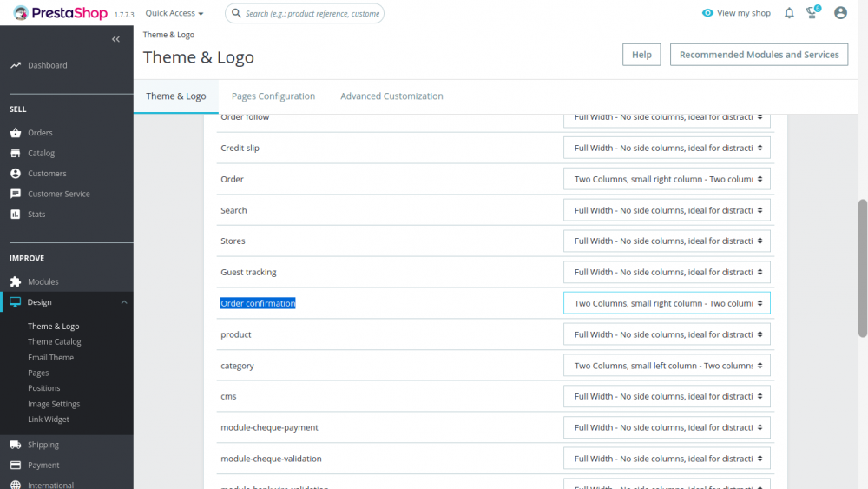Click the eye icon beside View my shop
868x489 pixels.
pos(707,13)
